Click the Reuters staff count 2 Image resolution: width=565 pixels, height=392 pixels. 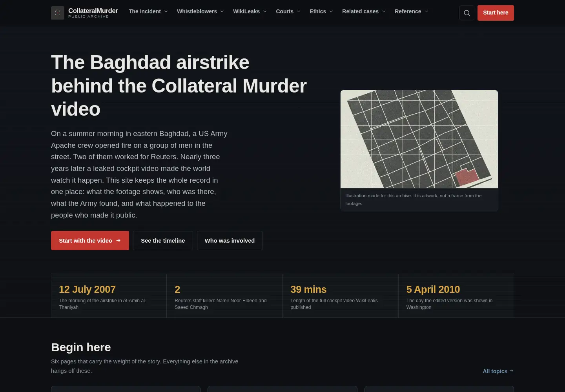[177, 289]
